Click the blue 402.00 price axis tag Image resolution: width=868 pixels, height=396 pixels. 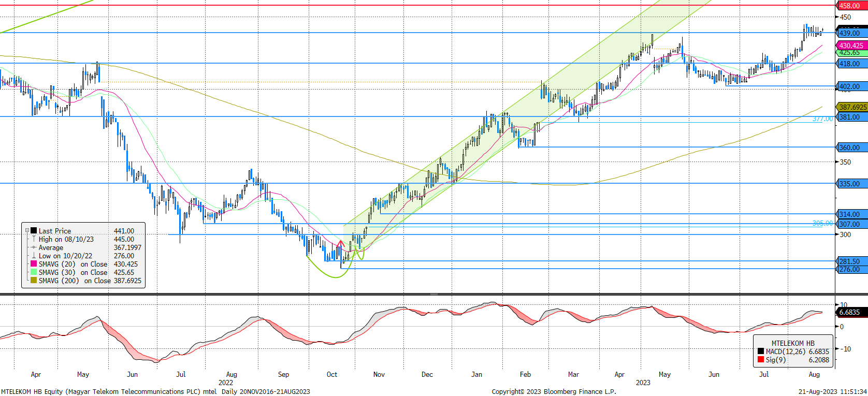click(851, 86)
